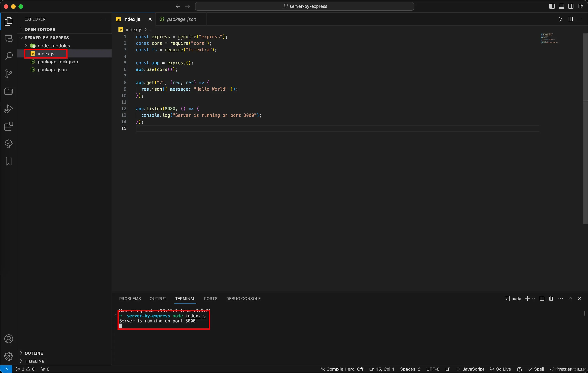Maximize the panel with the up chevron

coord(570,298)
